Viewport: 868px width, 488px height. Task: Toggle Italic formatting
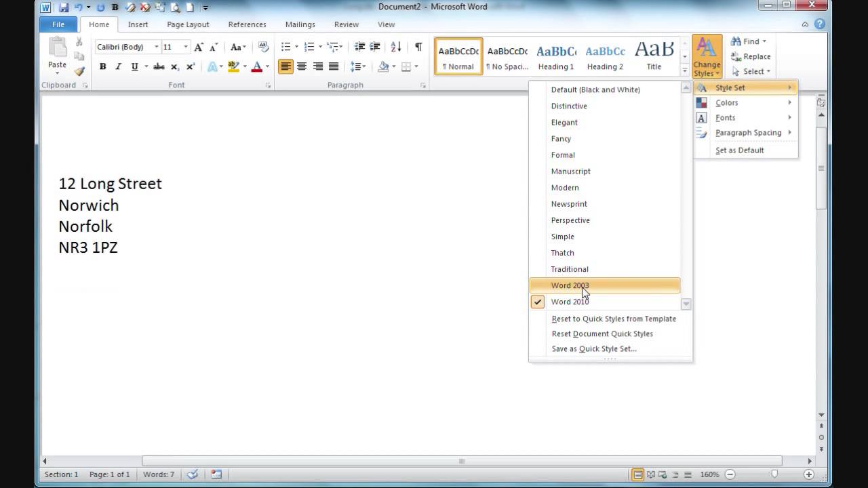click(118, 66)
